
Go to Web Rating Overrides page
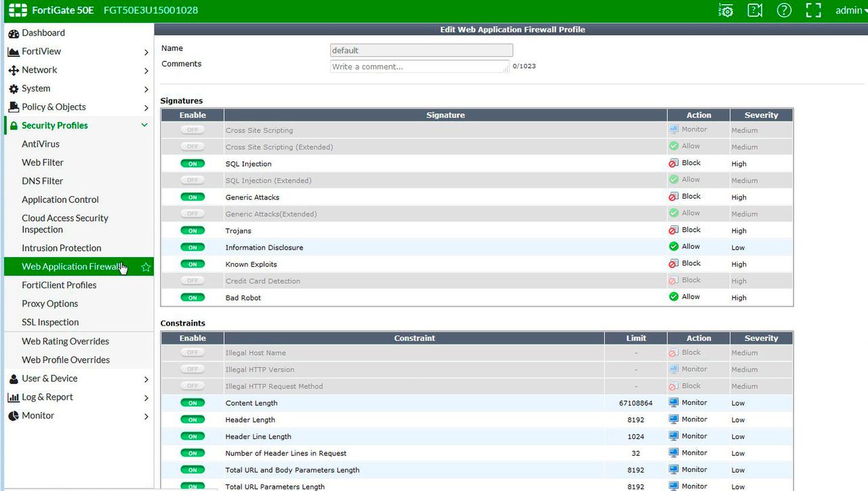(x=65, y=342)
